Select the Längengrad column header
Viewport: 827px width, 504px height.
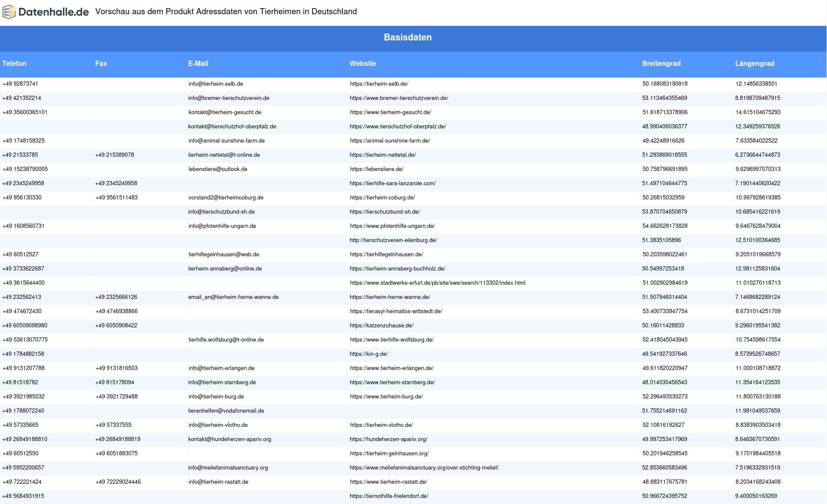pos(755,63)
